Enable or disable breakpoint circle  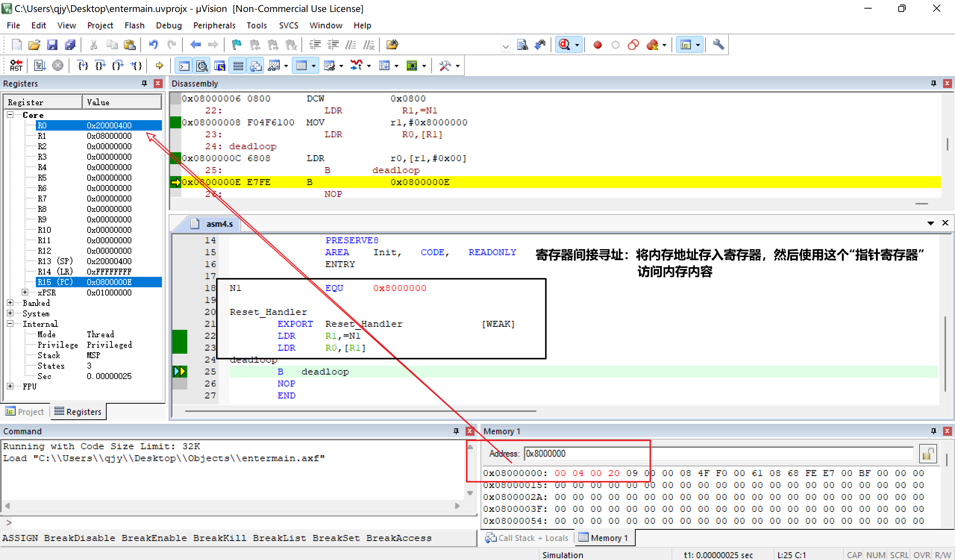616,45
